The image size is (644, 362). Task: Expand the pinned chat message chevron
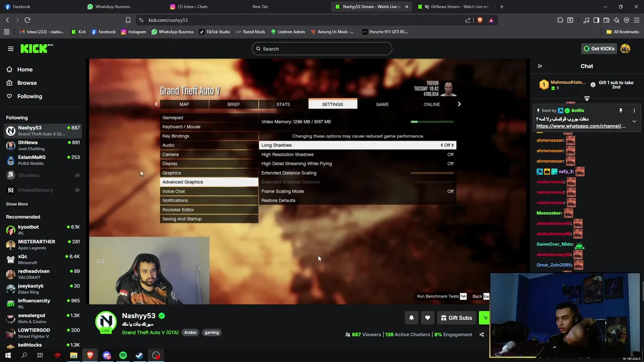(634, 121)
